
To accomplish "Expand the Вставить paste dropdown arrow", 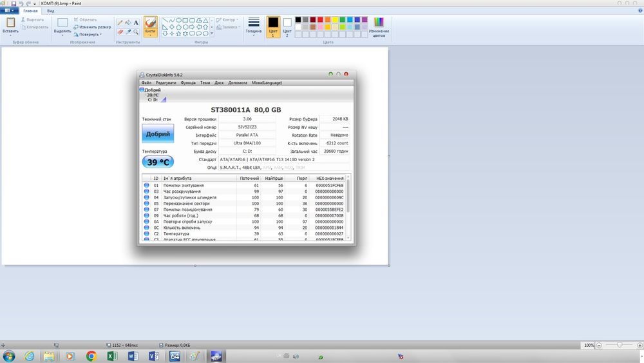I will click(10, 35).
